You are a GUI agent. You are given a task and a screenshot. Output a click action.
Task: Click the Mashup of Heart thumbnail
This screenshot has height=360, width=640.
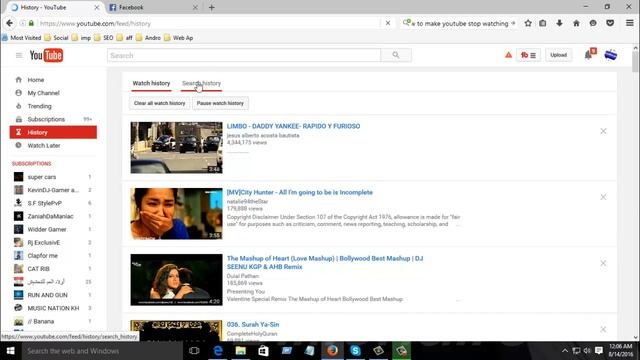(176, 280)
